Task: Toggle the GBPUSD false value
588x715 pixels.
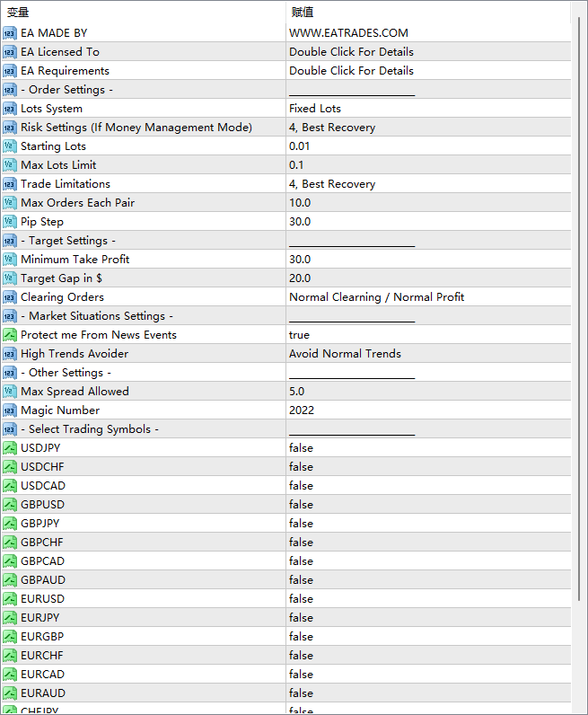Action: coord(301,505)
